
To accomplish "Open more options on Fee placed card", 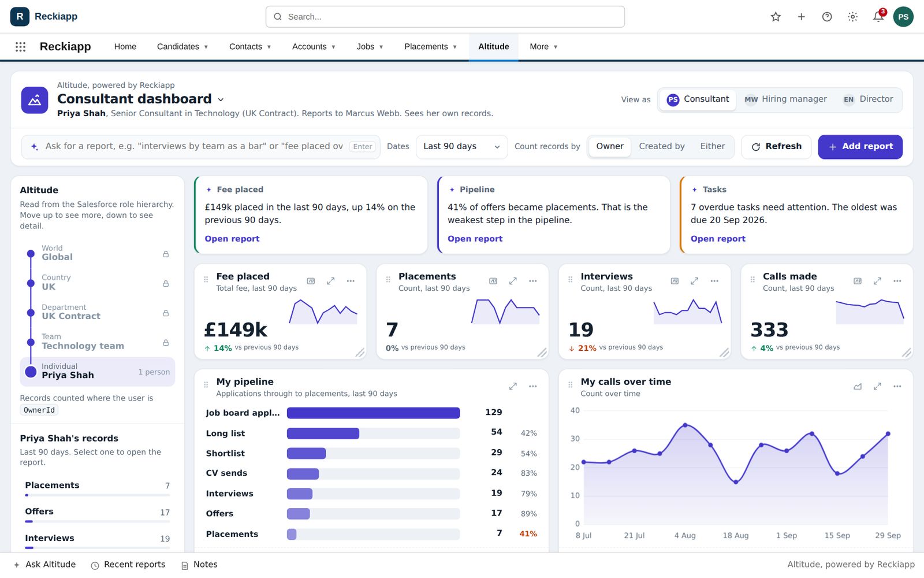I will point(351,281).
